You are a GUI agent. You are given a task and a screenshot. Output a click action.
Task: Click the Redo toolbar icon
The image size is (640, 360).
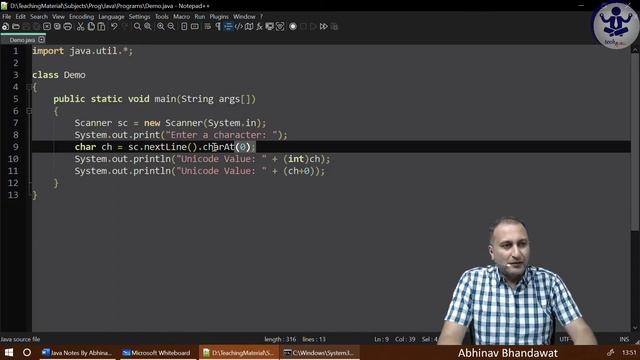click(x=125, y=27)
